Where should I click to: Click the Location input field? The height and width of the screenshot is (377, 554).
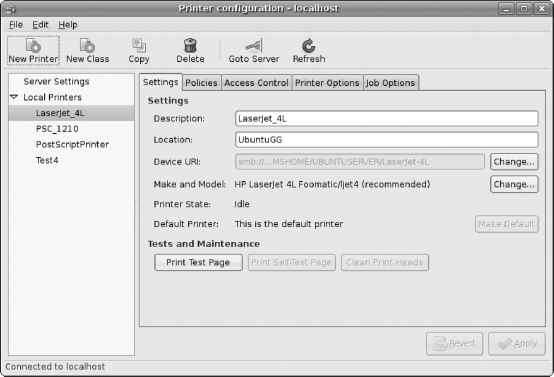pyautogui.click(x=387, y=140)
